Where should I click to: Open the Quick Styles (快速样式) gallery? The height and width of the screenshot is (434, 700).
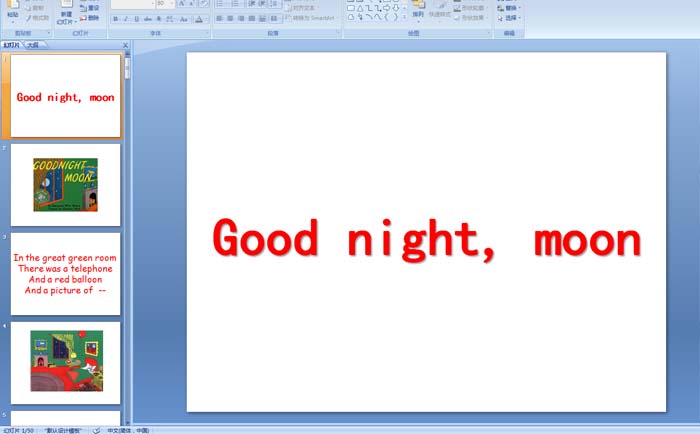439,11
